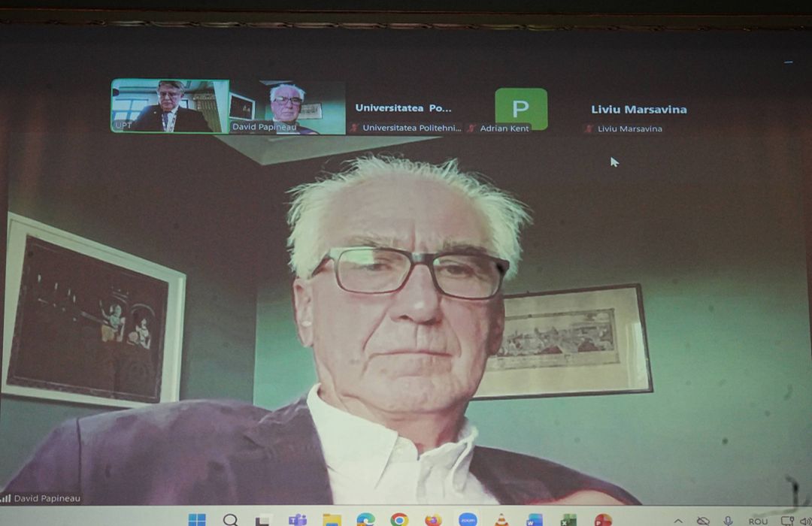Open PowerPoint from the taskbar
Viewport: 812px width, 526px height.
603,520
